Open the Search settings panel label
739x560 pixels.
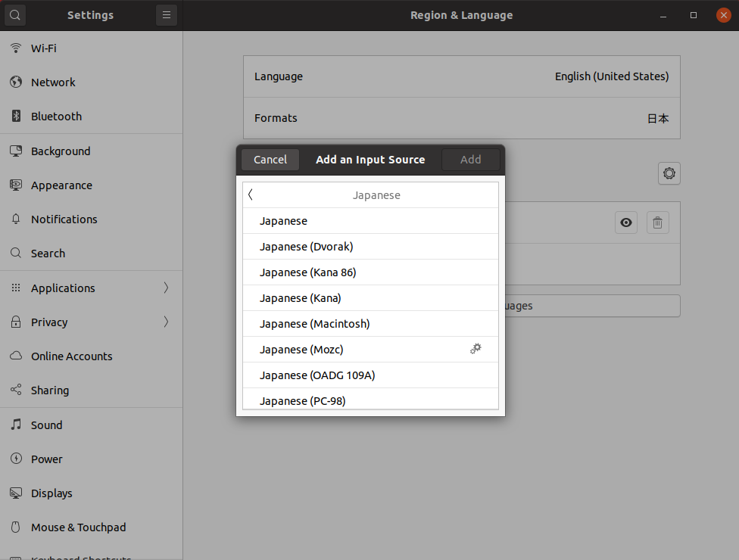(x=48, y=254)
